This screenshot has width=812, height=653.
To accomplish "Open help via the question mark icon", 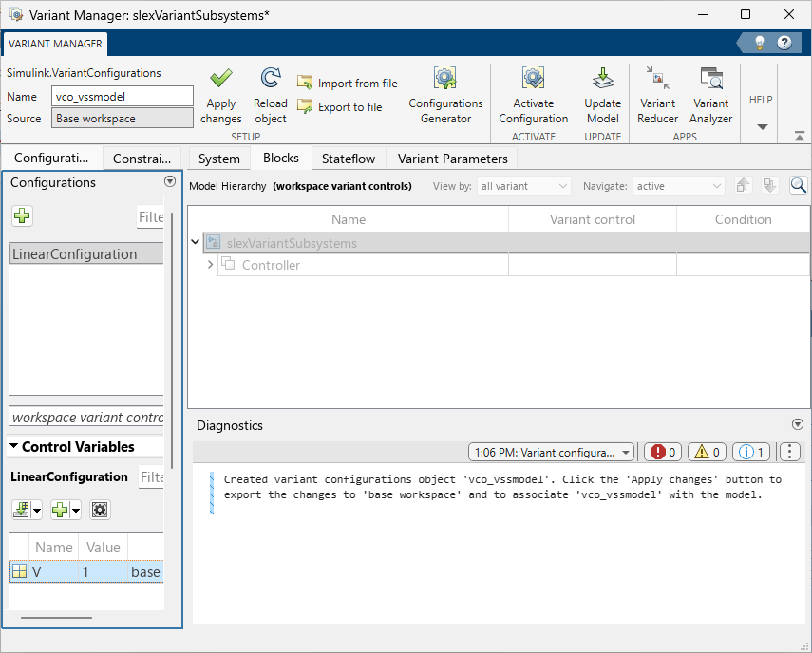I will click(784, 43).
